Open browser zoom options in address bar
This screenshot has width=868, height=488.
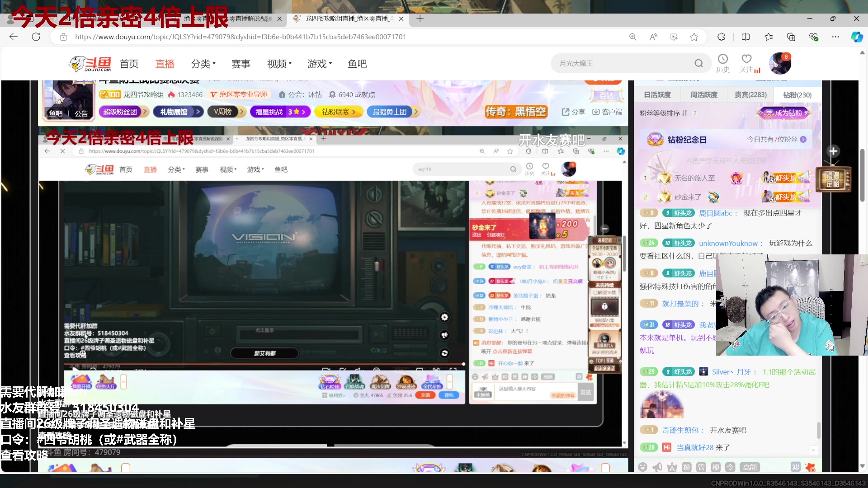633,37
